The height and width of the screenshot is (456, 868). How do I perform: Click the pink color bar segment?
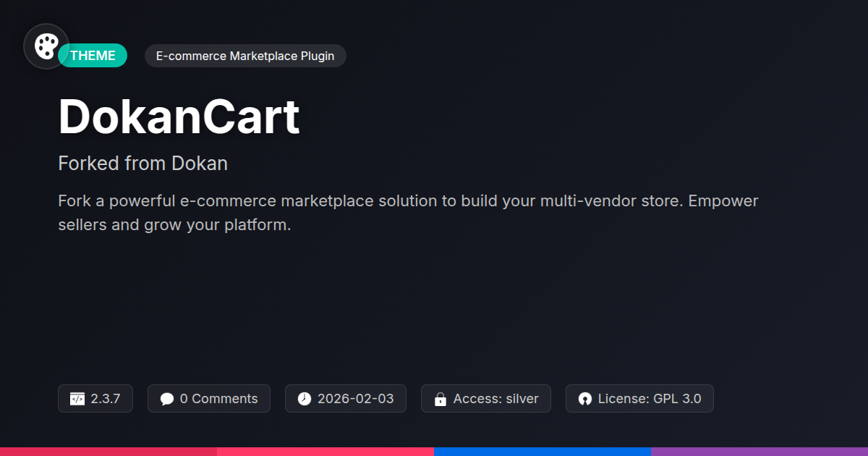coord(325,452)
